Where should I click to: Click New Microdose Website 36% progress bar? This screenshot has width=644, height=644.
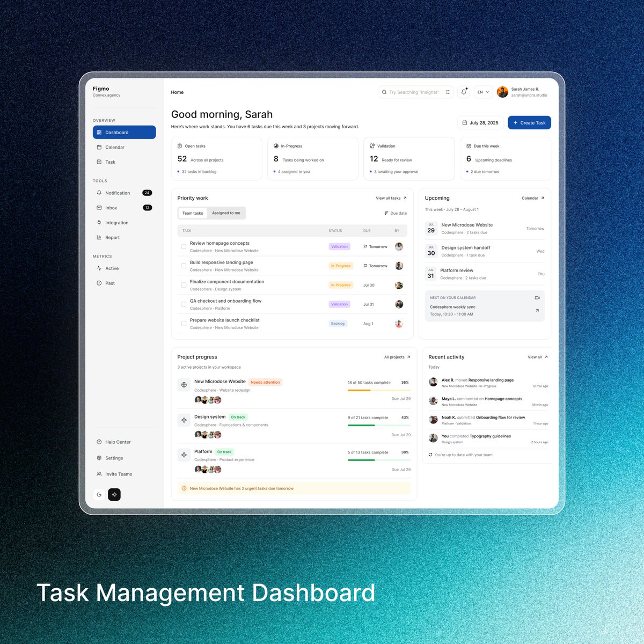379,390
